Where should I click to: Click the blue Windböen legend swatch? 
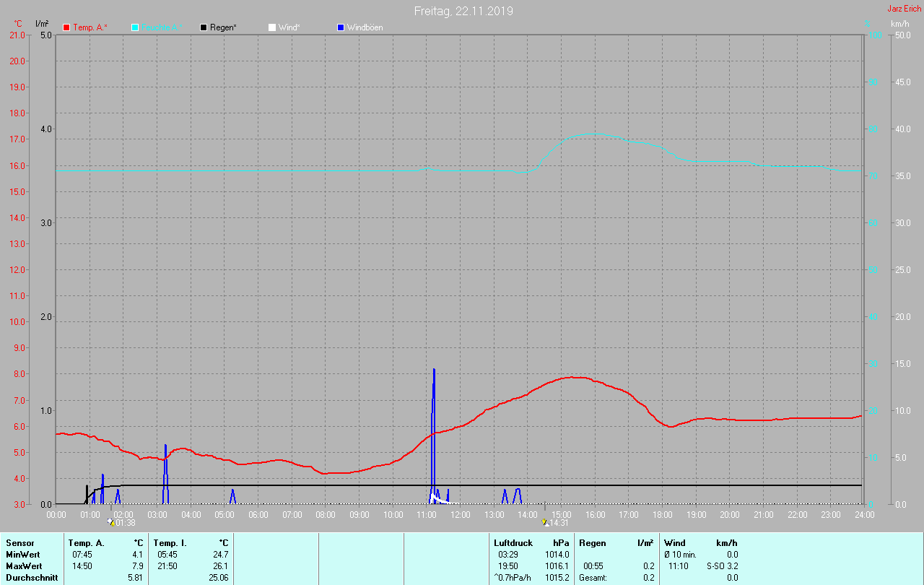(x=341, y=27)
